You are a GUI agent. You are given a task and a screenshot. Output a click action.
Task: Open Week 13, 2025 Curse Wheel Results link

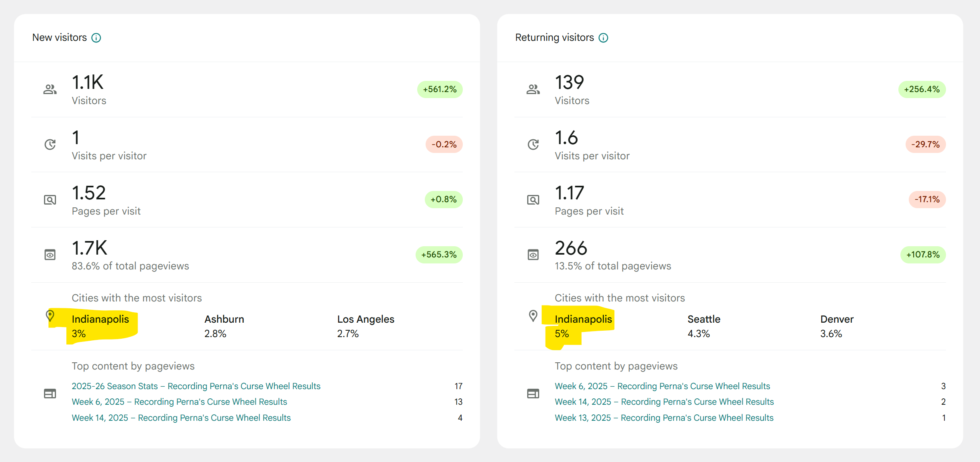pyautogui.click(x=664, y=418)
